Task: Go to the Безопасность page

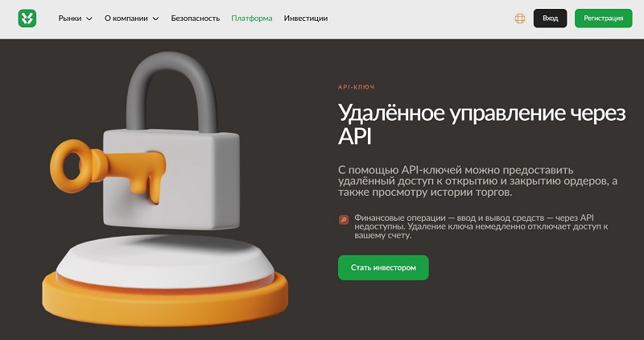Action: 196,19
